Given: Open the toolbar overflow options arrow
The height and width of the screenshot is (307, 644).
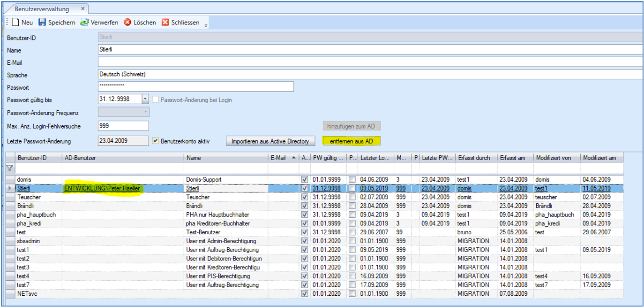Looking at the screenshot, I should coord(206,25).
